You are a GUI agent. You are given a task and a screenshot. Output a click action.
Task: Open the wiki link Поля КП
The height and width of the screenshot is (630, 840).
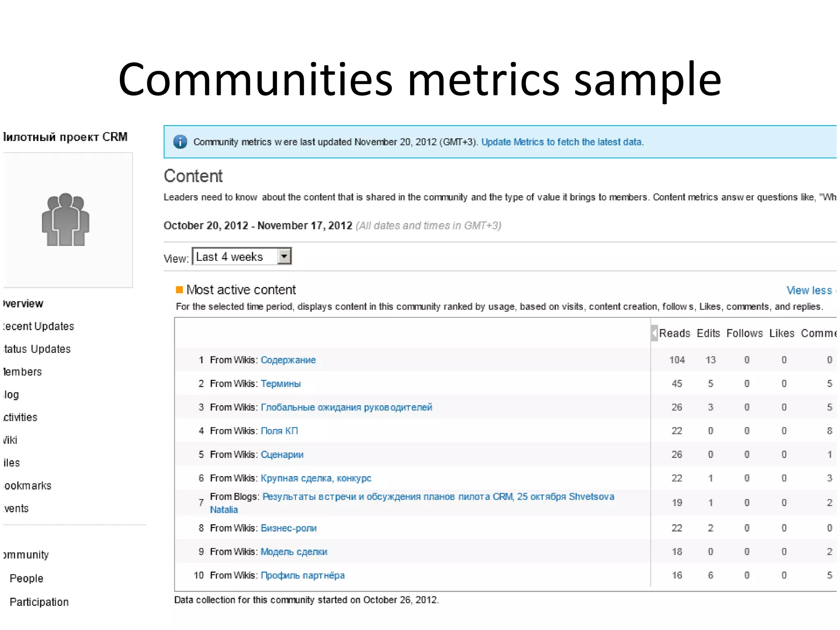pyautogui.click(x=279, y=431)
